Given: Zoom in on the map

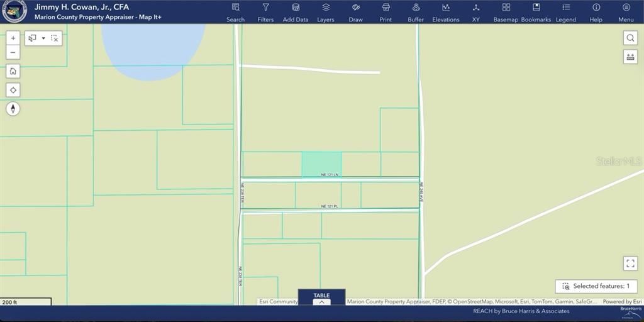Looking at the screenshot, I should [13, 38].
